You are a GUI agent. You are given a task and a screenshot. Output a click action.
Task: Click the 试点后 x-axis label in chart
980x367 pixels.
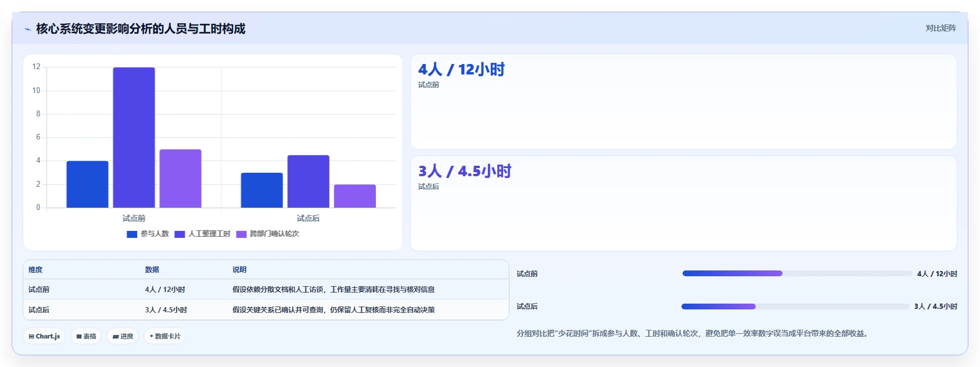point(308,218)
